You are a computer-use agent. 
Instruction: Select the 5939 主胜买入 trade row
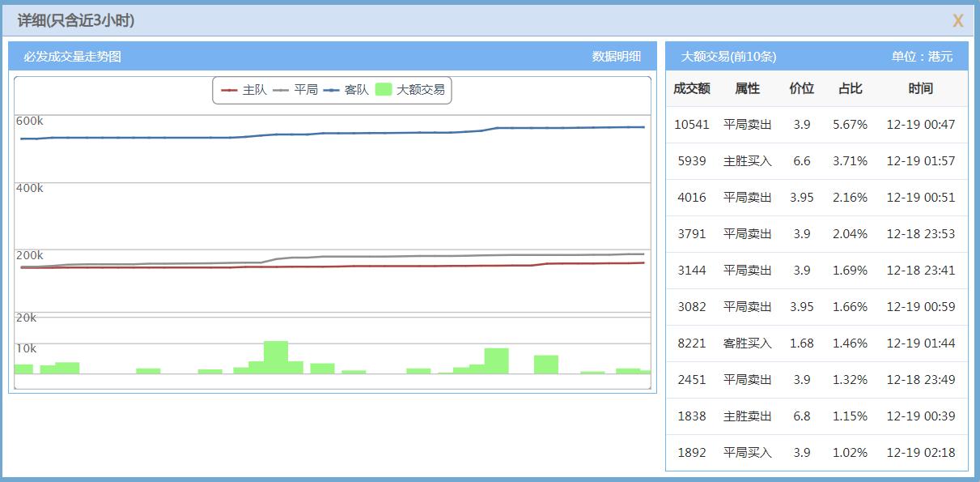815,161
